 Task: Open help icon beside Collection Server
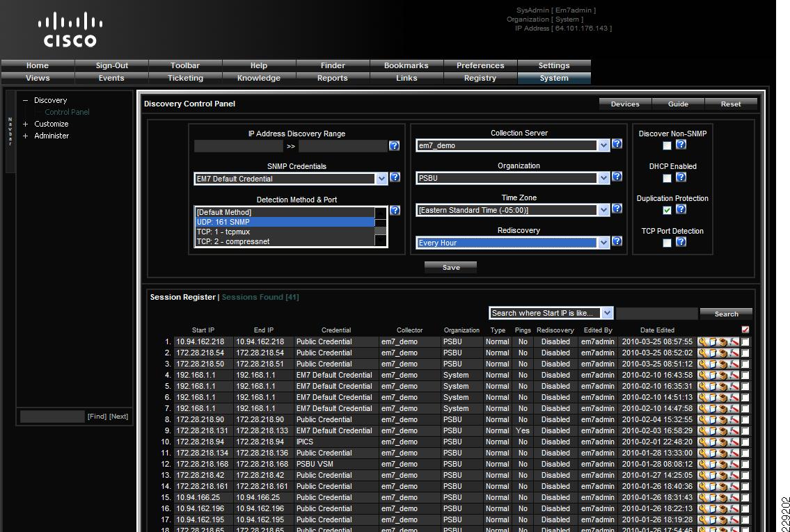tap(617, 144)
